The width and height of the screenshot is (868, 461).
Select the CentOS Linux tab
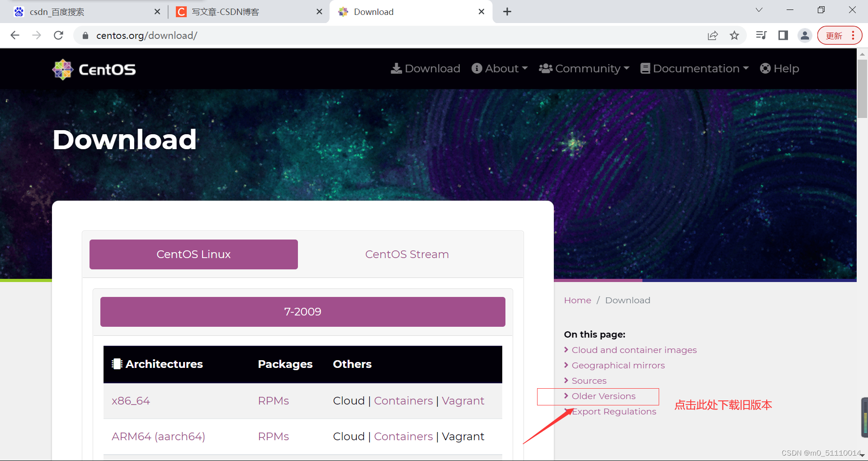(193, 254)
